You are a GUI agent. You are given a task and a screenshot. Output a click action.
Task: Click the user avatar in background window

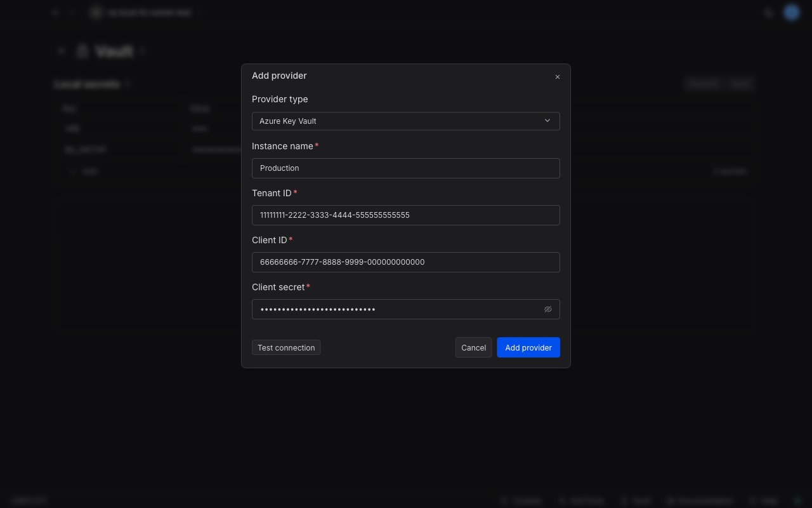click(791, 12)
